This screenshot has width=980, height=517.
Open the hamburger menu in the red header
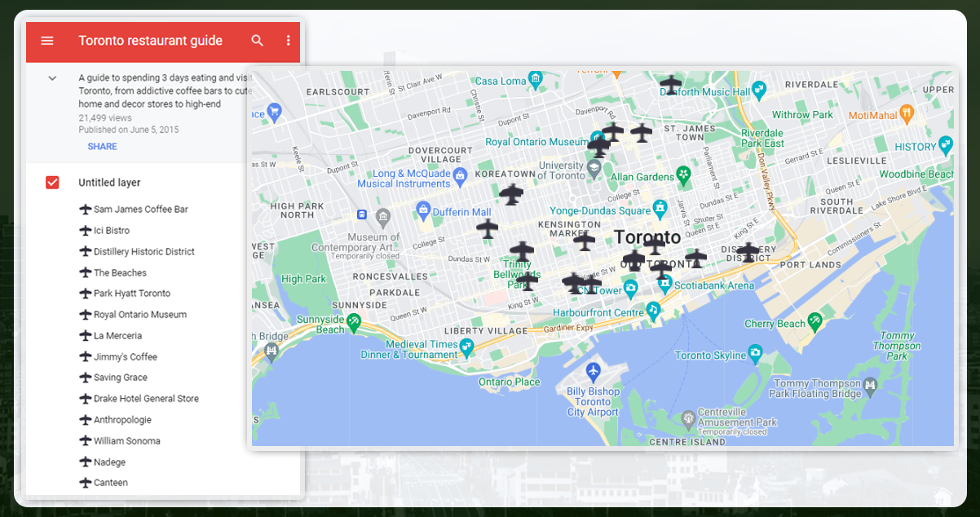47,41
